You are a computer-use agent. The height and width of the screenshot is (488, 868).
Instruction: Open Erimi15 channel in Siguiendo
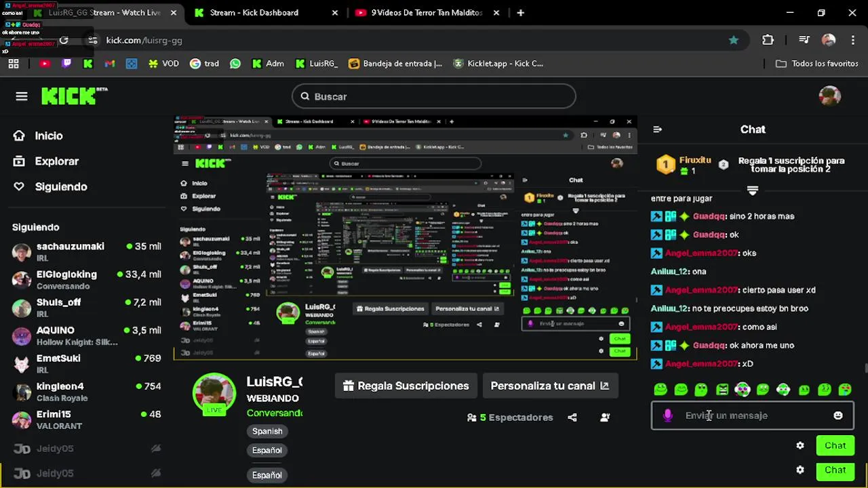point(86,420)
